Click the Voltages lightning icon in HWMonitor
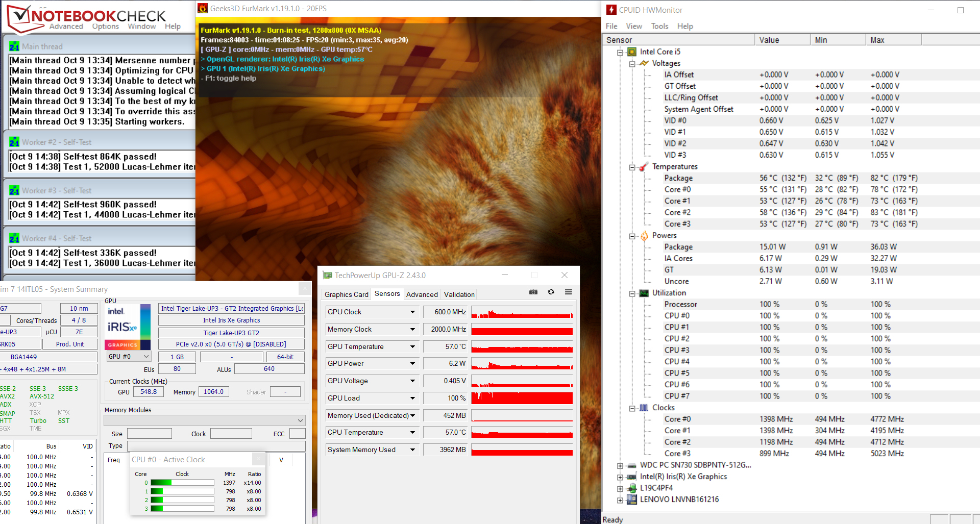This screenshot has width=980, height=524. (644, 63)
